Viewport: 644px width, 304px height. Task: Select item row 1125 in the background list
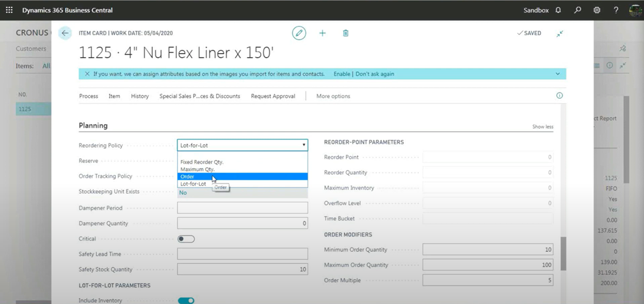pyautogui.click(x=34, y=109)
